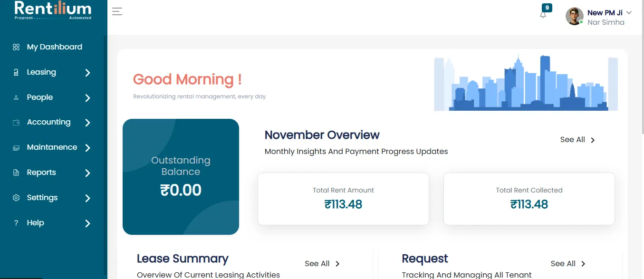
Task: Expand the Leasing submenu chevron
Action: (87, 73)
